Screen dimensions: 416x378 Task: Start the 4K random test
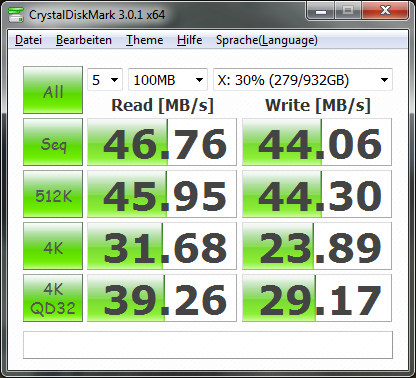(x=53, y=246)
